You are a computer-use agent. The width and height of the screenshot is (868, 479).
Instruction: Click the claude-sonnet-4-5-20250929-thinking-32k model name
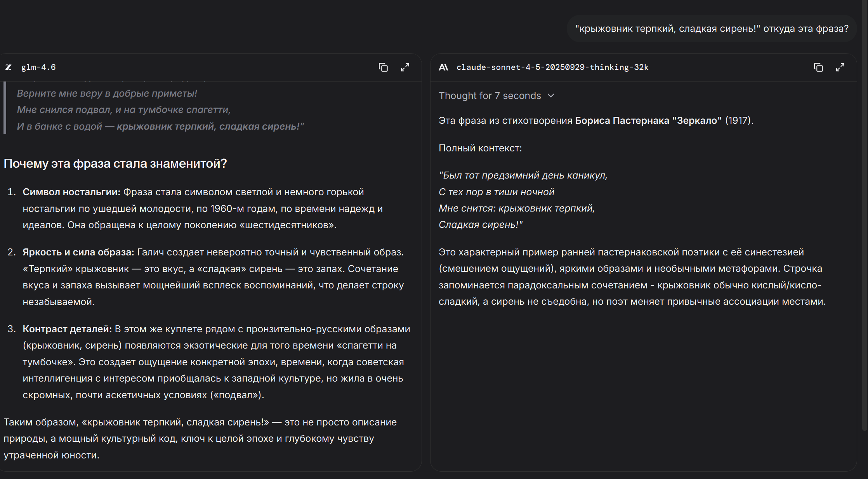(x=552, y=68)
